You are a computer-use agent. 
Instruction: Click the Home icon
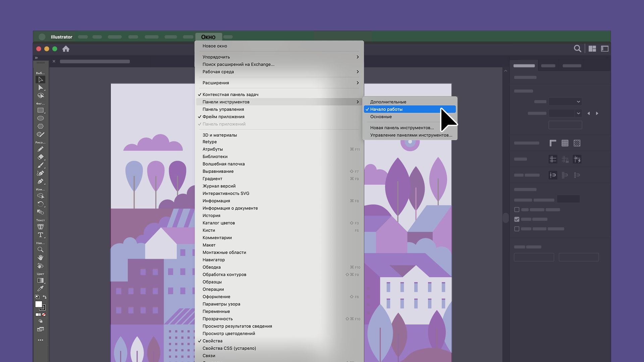pyautogui.click(x=66, y=49)
